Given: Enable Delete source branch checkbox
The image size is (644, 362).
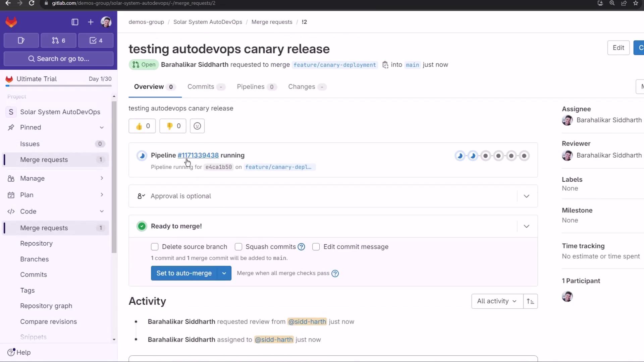Looking at the screenshot, I should (x=155, y=247).
